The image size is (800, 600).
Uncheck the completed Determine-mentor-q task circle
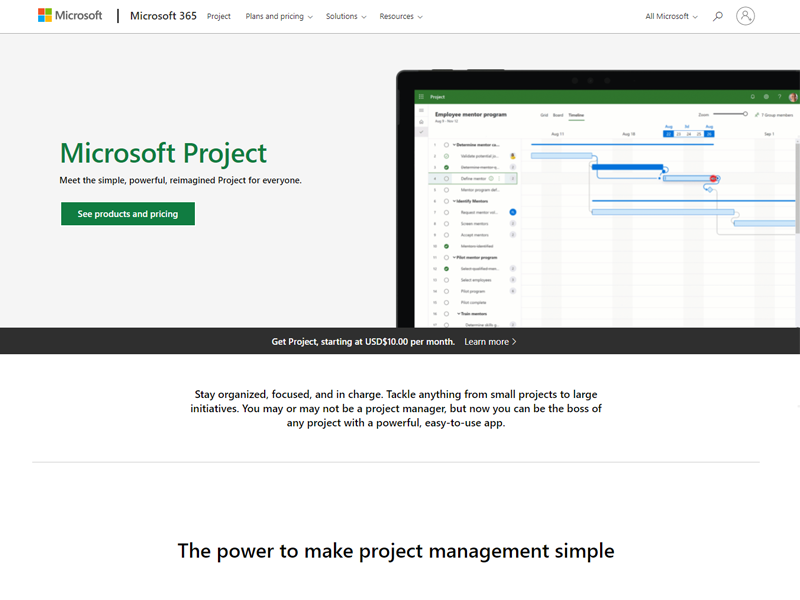446,167
